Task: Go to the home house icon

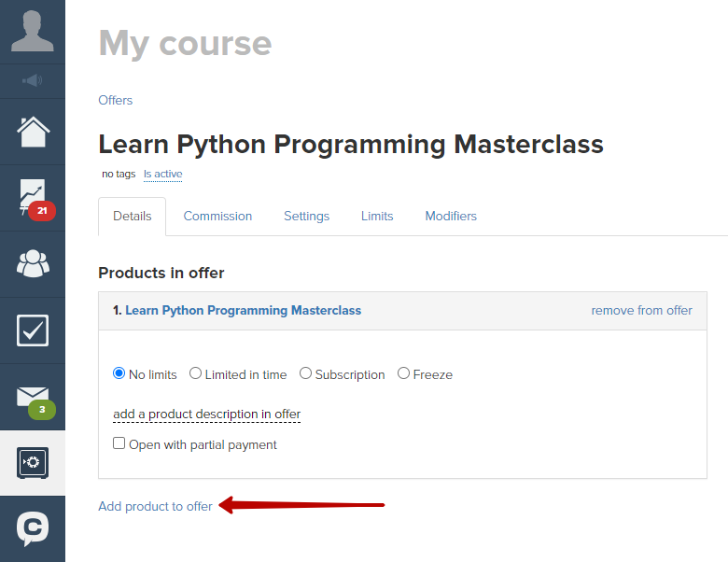Action: 33,132
